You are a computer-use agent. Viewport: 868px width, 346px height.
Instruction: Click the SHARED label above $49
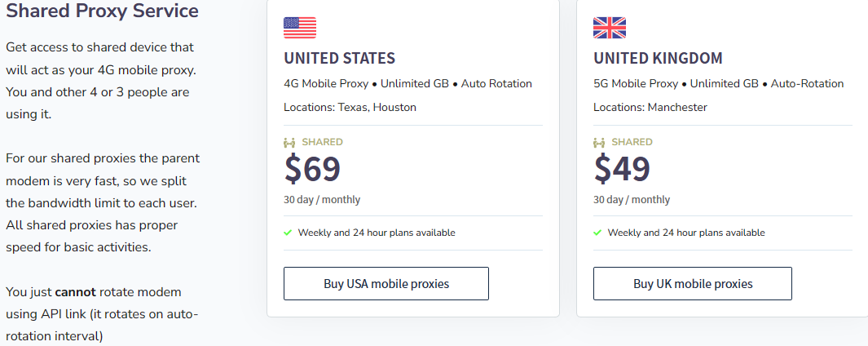pyautogui.click(x=632, y=142)
